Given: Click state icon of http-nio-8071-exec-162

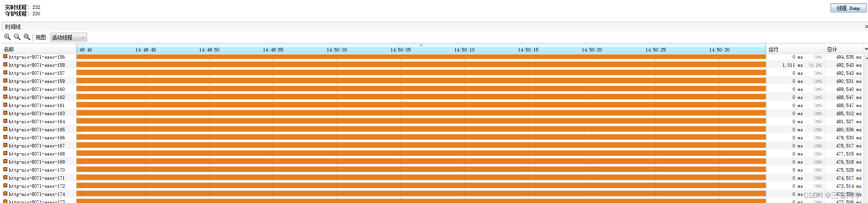Looking at the screenshot, I should pos(6,97).
